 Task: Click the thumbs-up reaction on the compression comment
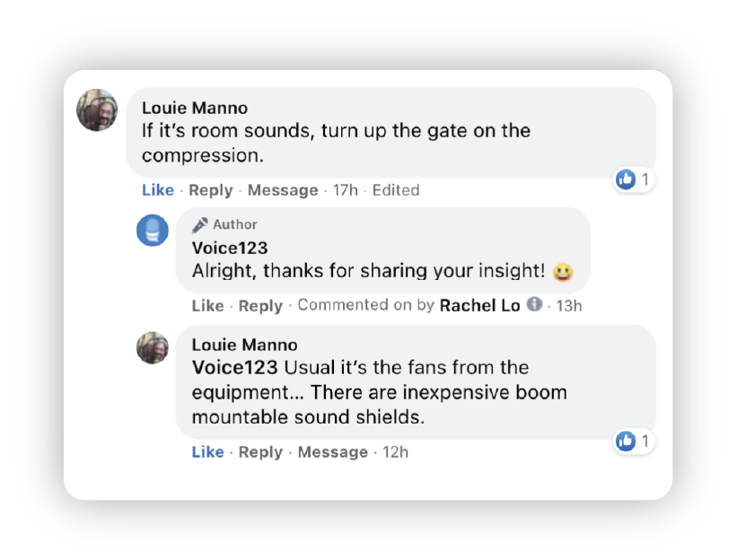pos(626,179)
